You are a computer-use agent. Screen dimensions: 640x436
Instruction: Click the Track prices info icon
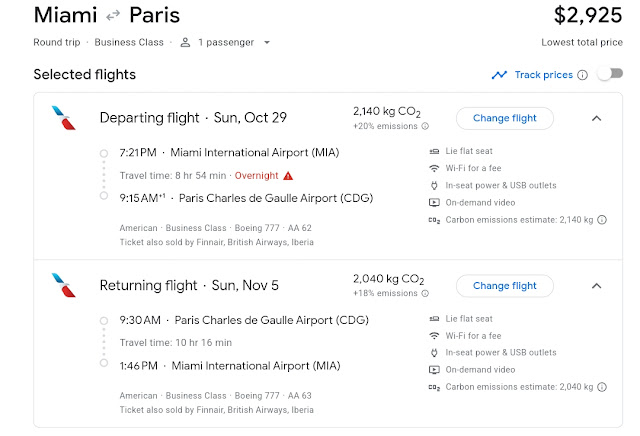[582, 75]
